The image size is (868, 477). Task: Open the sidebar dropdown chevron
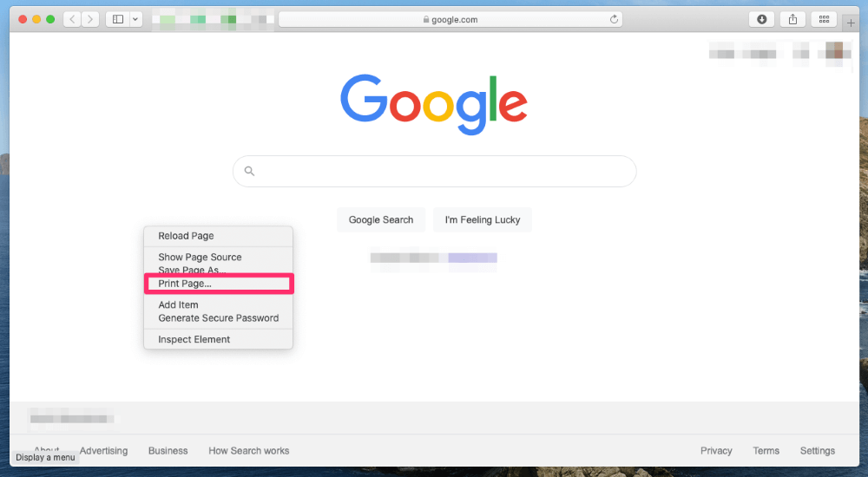(x=135, y=19)
